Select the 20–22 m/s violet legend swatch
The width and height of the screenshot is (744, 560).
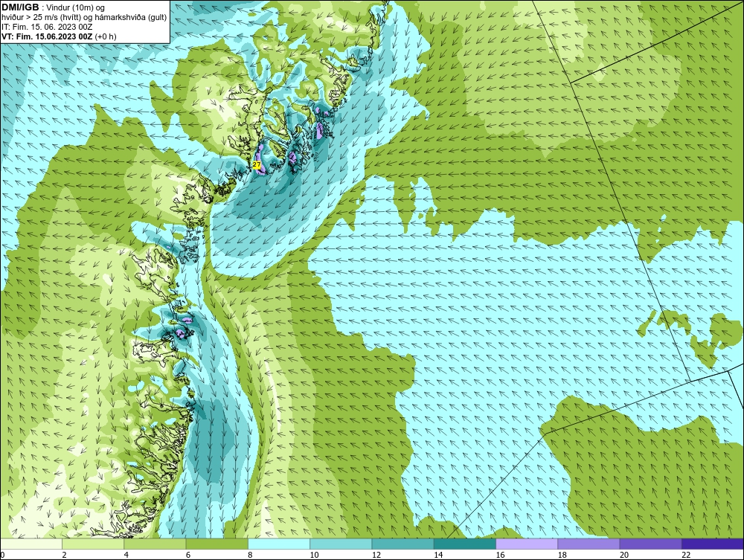coord(650,544)
